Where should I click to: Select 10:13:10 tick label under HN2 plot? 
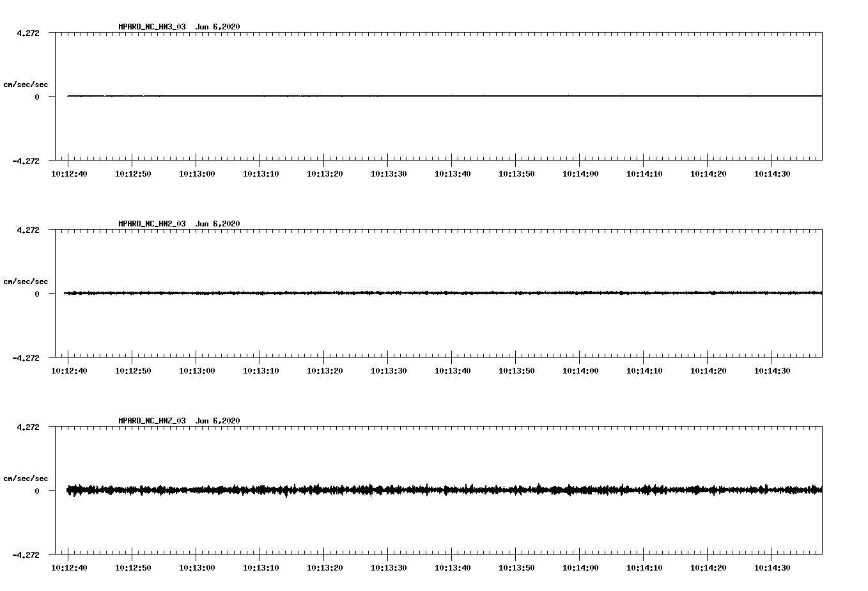[x=261, y=371]
